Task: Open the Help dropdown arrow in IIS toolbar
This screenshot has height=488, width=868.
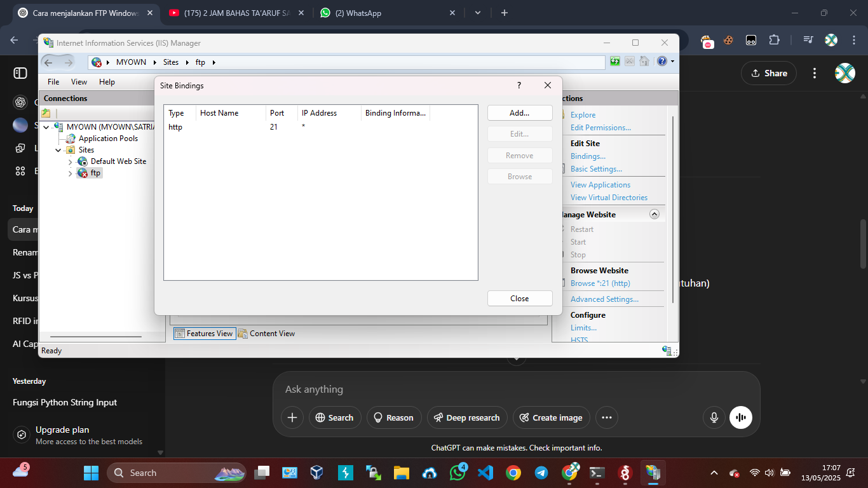Action: (672, 62)
